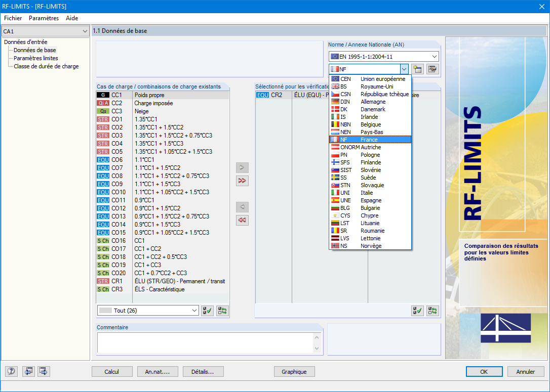Open the Tout (26) filter dropdown
The height and width of the screenshot is (392, 550).
coord(148,311)
